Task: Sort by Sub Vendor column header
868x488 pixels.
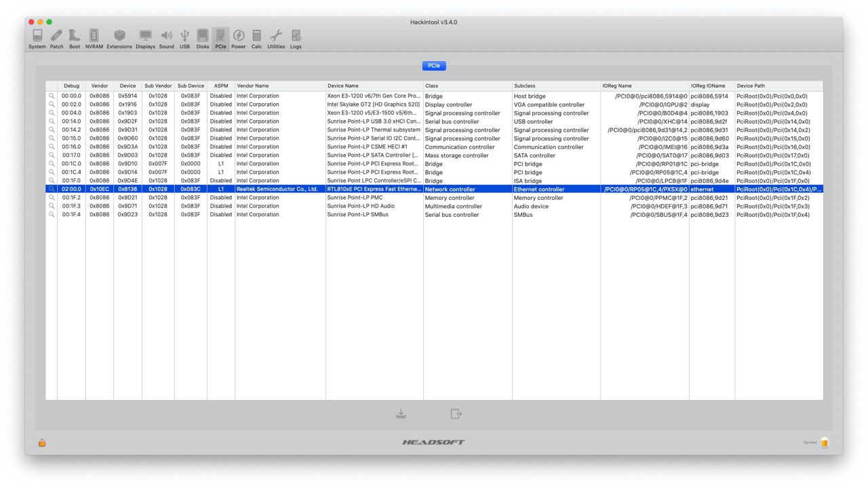Action: pyautogui.click(x=158, y=86)
